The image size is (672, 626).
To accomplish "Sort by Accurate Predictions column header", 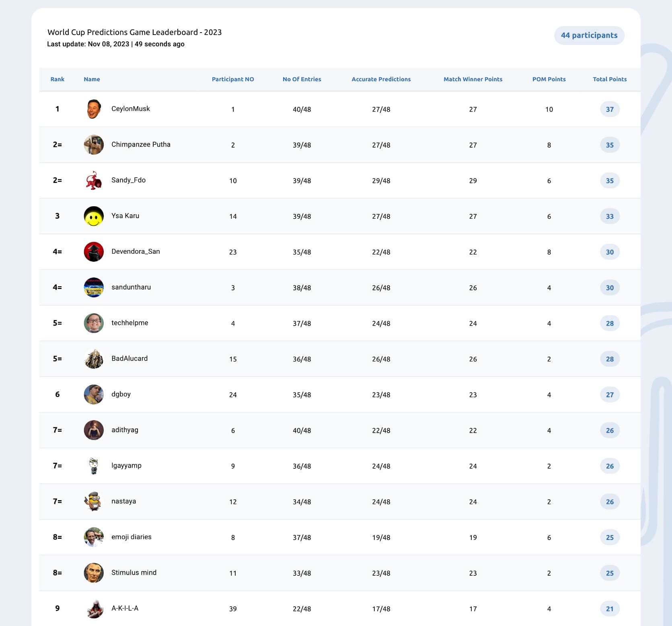I will (x=381, y=79).
